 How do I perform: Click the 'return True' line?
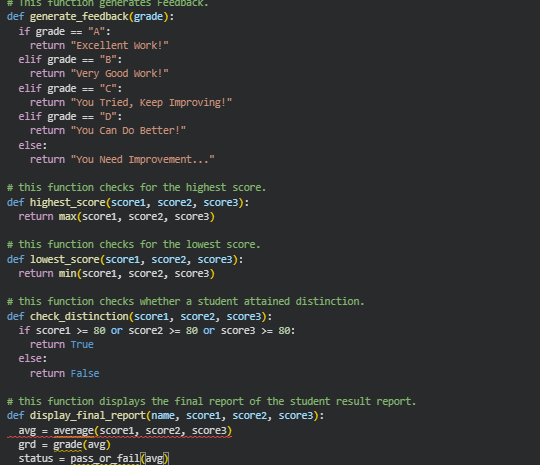[x=62, y=344]
